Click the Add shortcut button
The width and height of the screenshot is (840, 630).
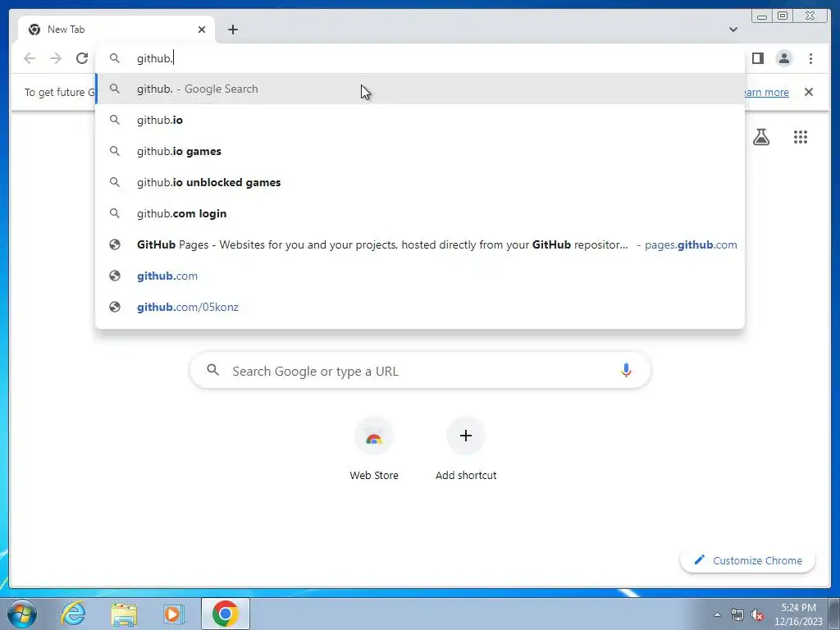[466, 449]
